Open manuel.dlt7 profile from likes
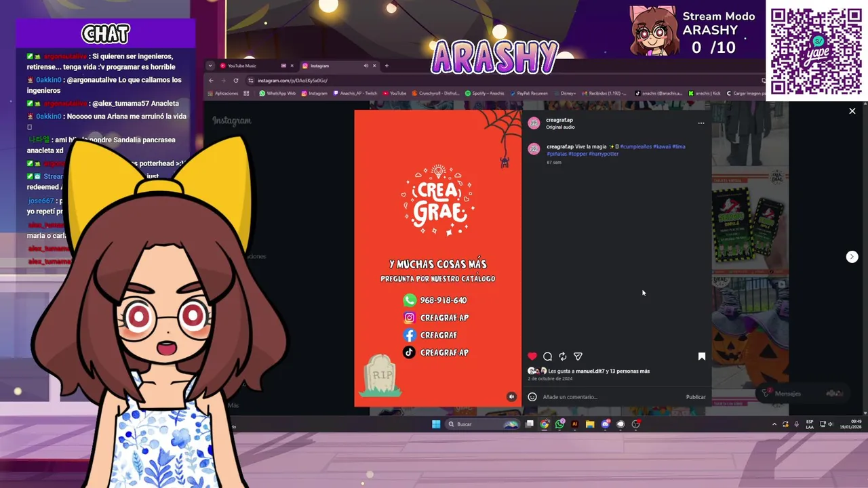Image resolution: width=868 pixels, height=488 pixels. (x=590, y=371)
